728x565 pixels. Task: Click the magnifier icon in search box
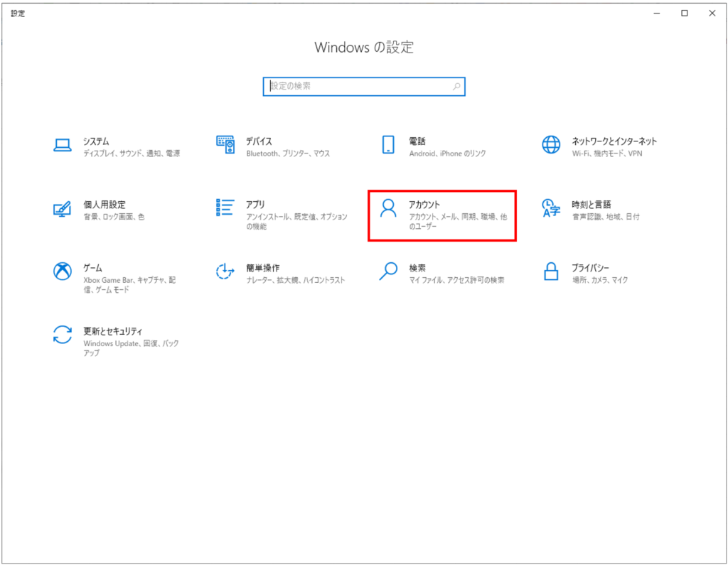pyautogui.click(x=456, y=87)
